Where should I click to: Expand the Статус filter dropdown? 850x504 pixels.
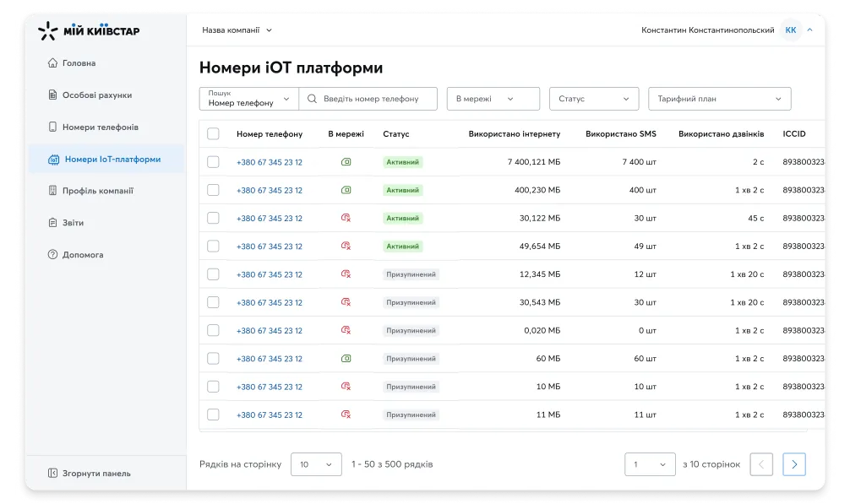594,99
